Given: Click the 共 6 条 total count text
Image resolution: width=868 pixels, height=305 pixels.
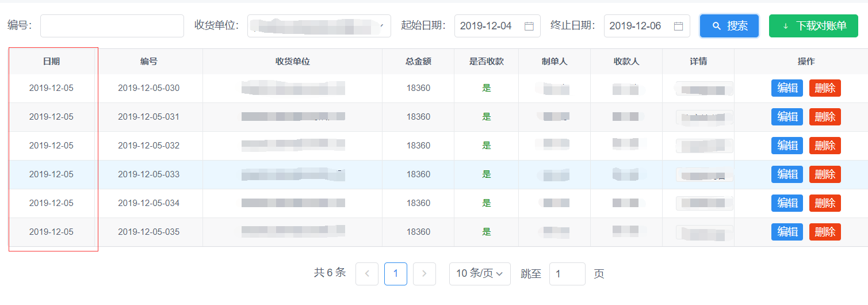Looking at the screenshot, I should 330,273.
